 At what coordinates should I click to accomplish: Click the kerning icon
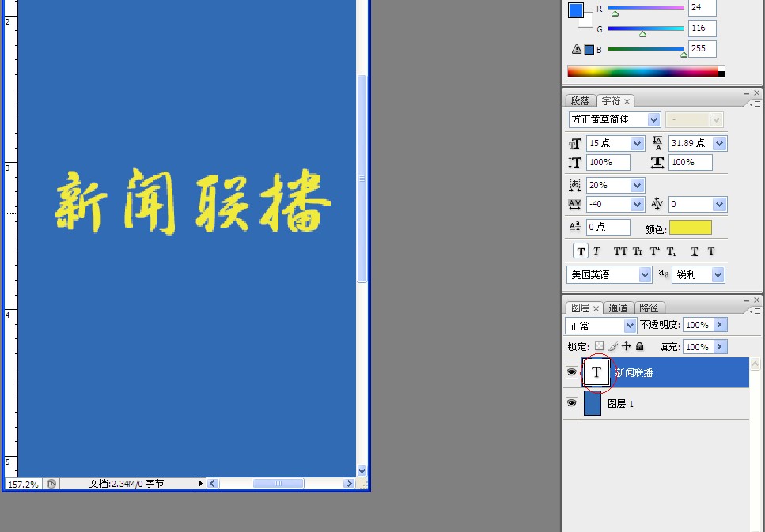coord(657,204)
